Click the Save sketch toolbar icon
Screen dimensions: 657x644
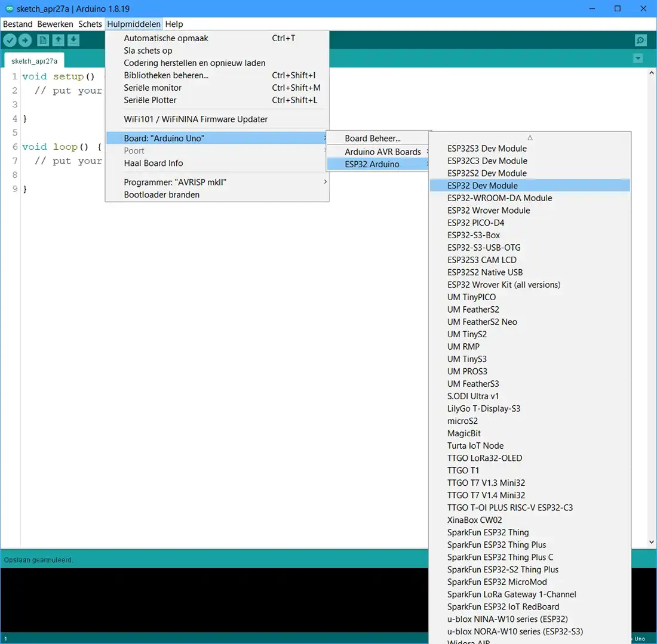click(73, 40)
